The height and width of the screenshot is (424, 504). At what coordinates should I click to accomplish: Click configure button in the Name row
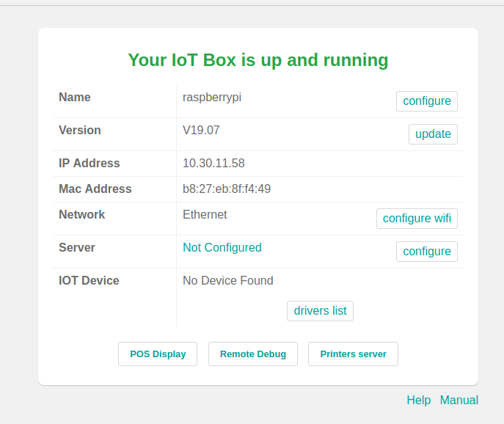[426, 101]
